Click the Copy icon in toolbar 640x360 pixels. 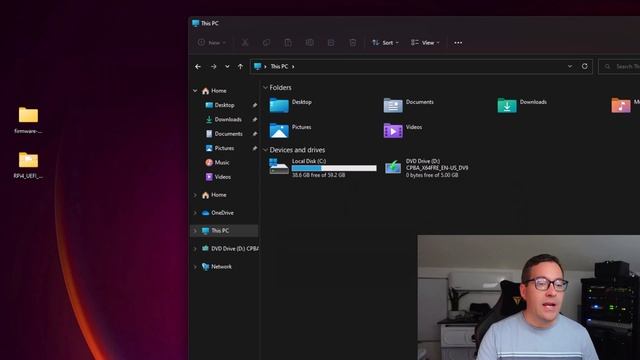[267, 42]
